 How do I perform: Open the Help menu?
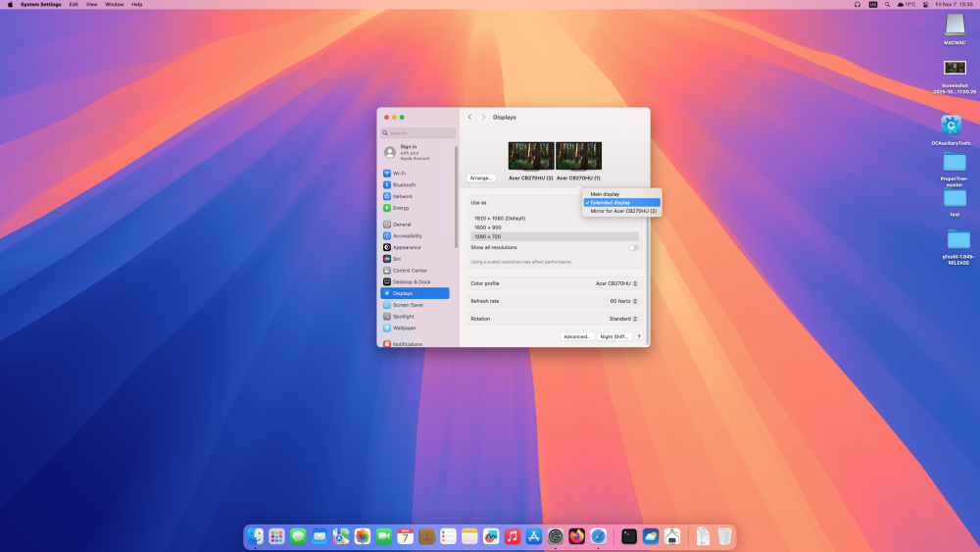pyautogui.click(x=137, y=4)
